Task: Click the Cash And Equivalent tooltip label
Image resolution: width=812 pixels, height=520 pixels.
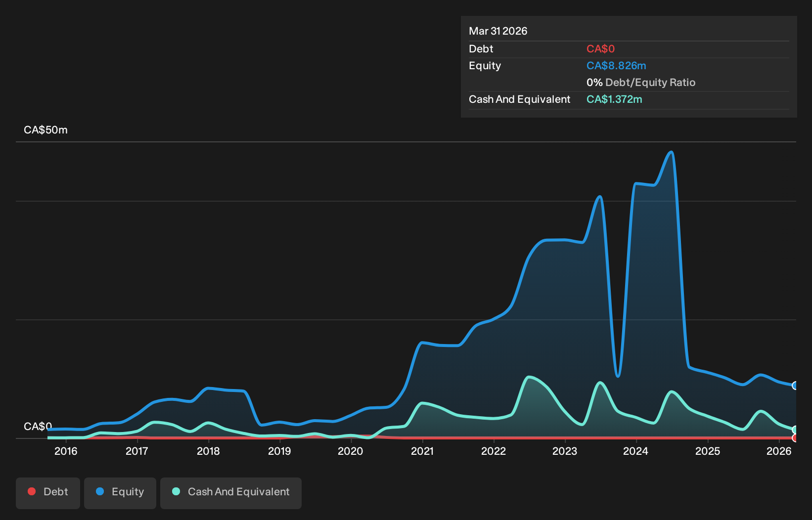Action: pos(519,99)
